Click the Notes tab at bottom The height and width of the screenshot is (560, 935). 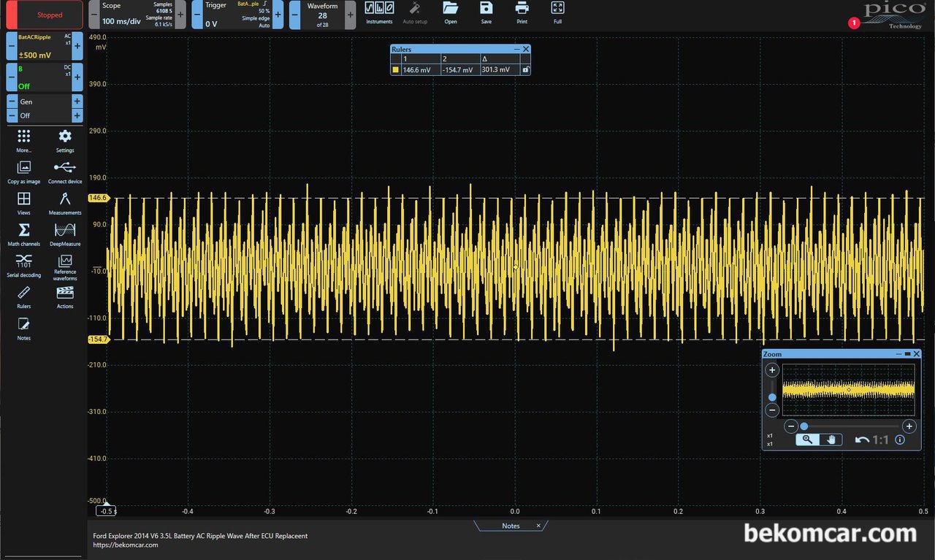click(x=511, y=526)
